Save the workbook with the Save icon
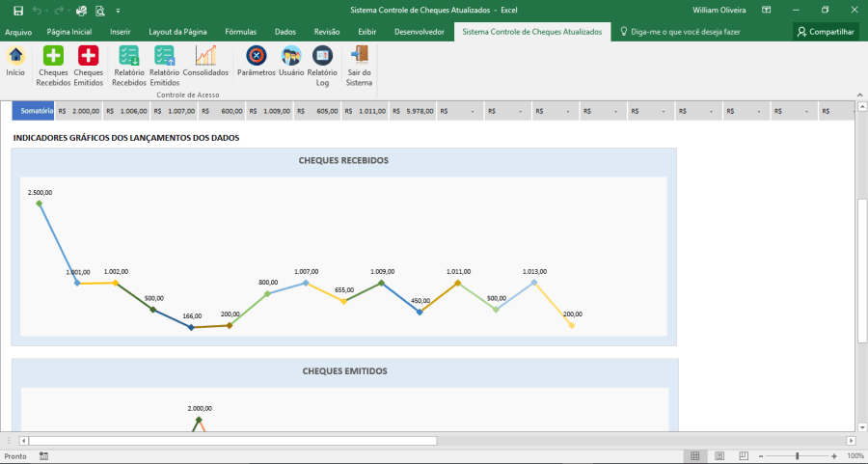The width and height of the screenshot is (868, 464). tap(18, 11)
